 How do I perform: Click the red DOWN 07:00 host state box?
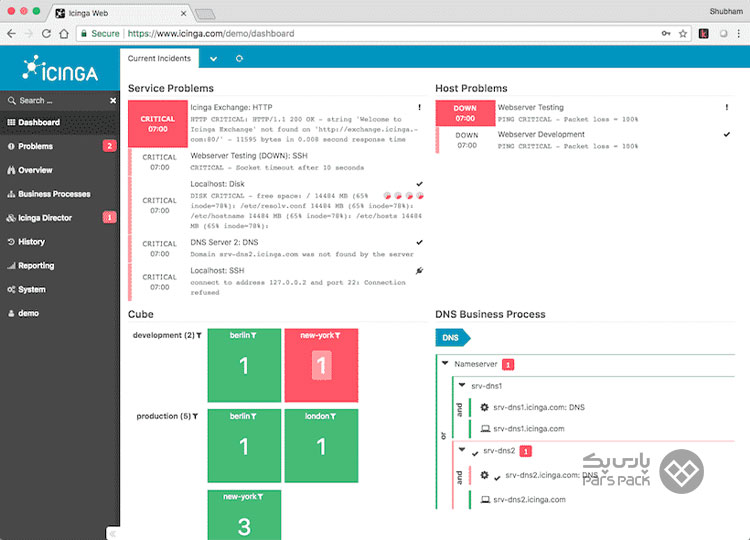[465, 113]
